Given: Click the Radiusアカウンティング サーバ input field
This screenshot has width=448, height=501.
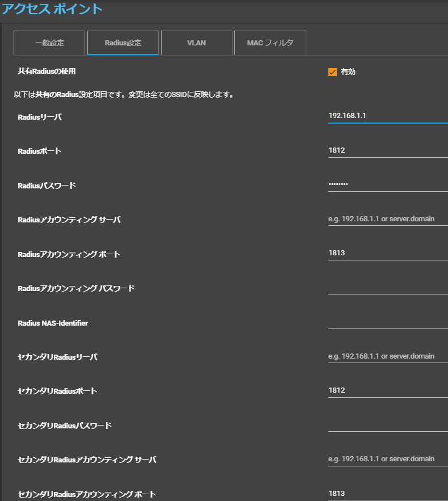Looking at the screenshot, I should click(388, 219).
